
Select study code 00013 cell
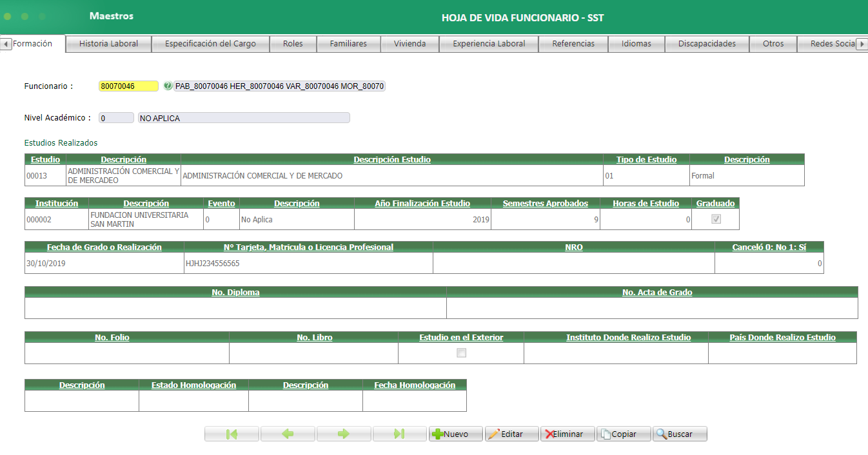point(45,175)
